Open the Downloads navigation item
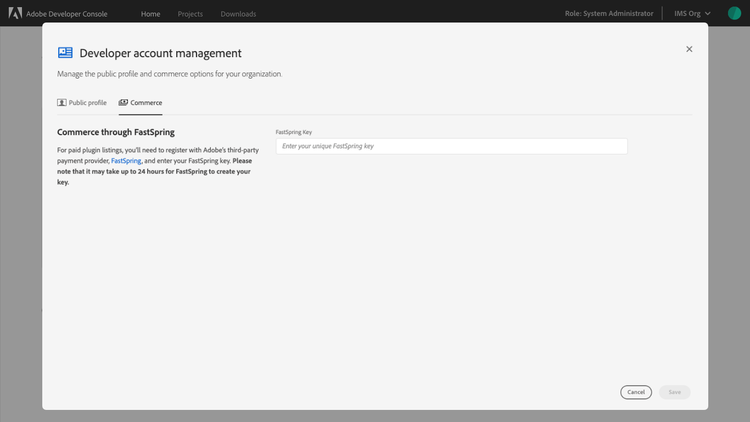Image resolution: width=750 pixels, height=422 pixels. pos(238,14)
